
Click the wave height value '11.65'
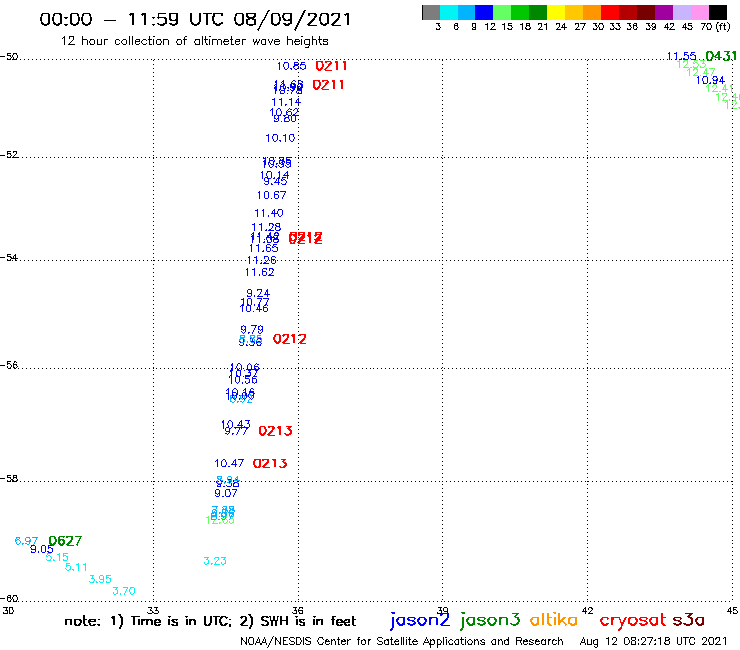pos(264,248)
